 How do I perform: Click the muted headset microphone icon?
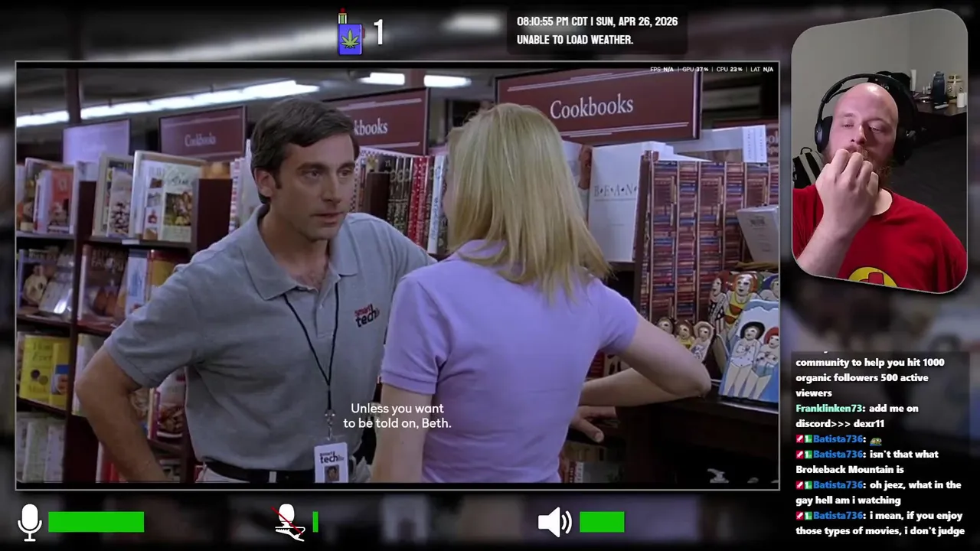[x=289, y=522]
